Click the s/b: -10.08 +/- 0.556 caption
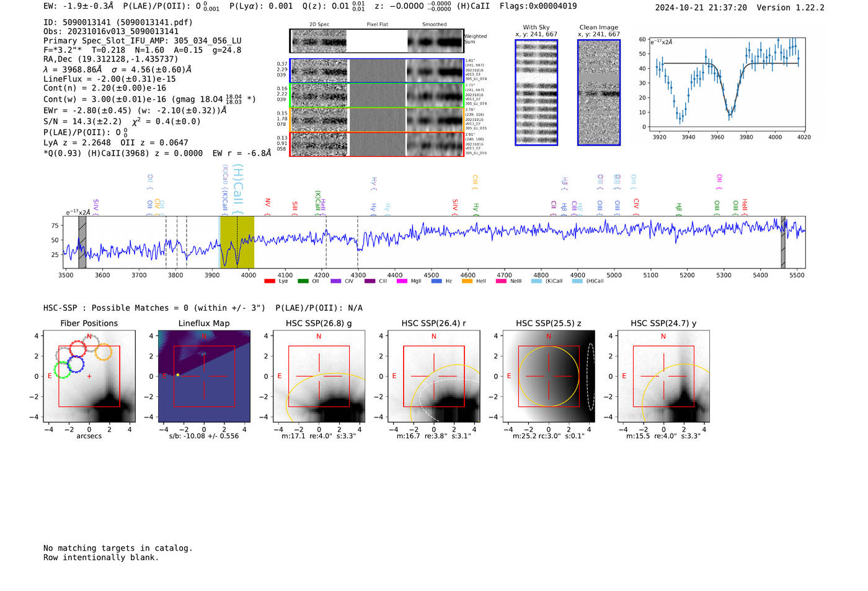The height and width of the screenshot is (591, 868). (x=204, y=436)
